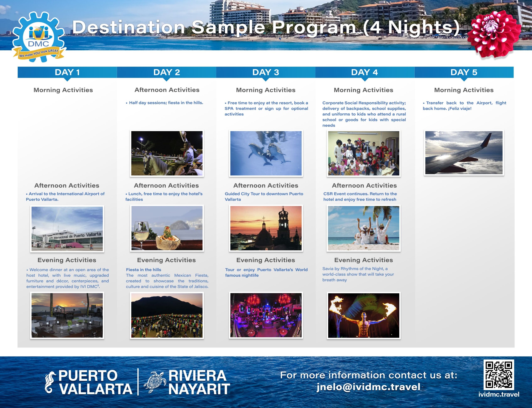Select the DAY 5 header tab

(x=464, y=72)
